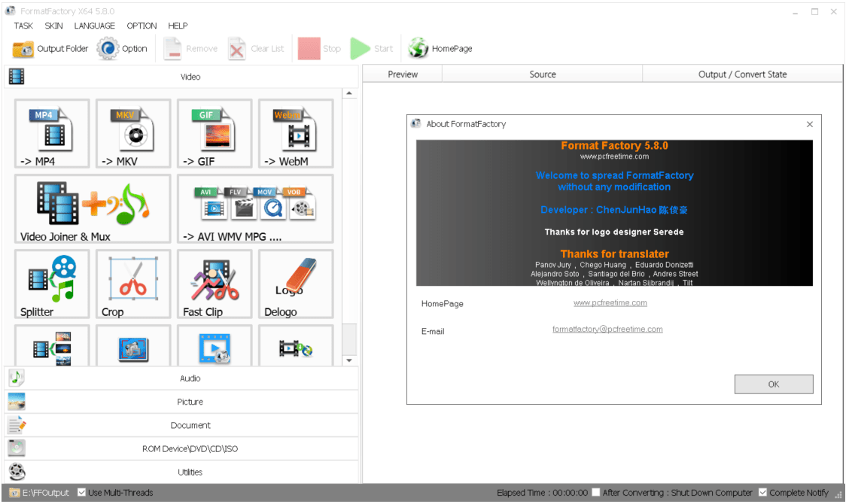Minimize the FormatFactory window
This screenshot has height=504, width=846.
coord(795,12)
